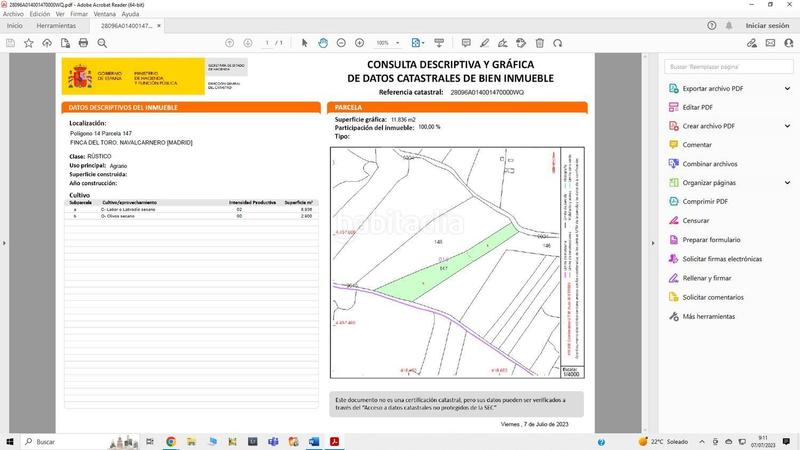800x450 pixels.
Task: Open Chrome from the taskbar
Action: (x=171, y=441)
